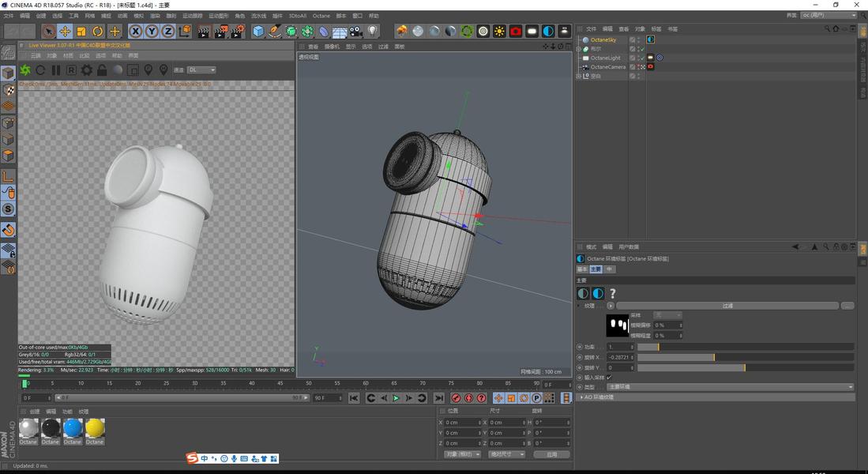Open Live Viewer settings gear
The width and height of the screenshot is (868, 474).
(x=87, y=70)
